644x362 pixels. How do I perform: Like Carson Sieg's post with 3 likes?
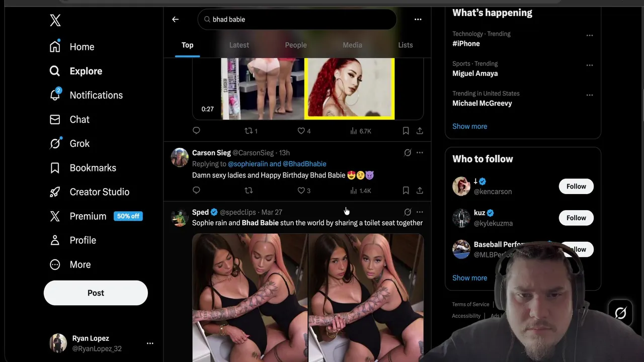304,191
